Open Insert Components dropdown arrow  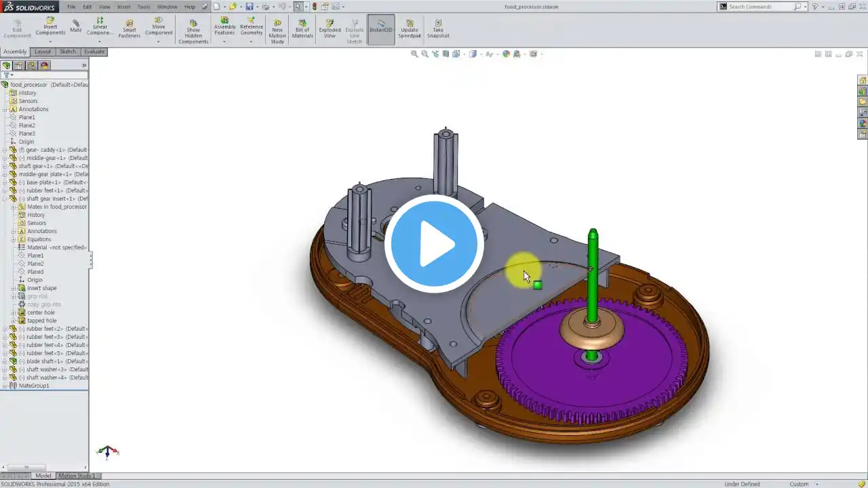tap(50, 41)
